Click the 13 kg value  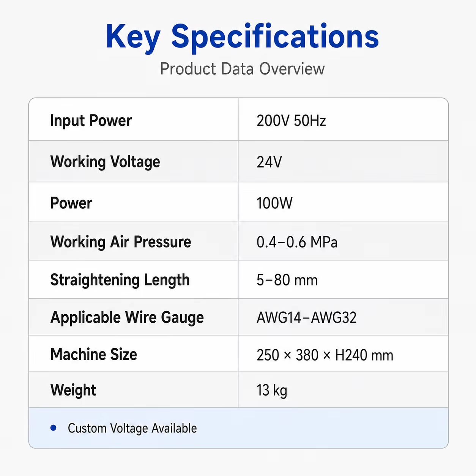(272, 391)
